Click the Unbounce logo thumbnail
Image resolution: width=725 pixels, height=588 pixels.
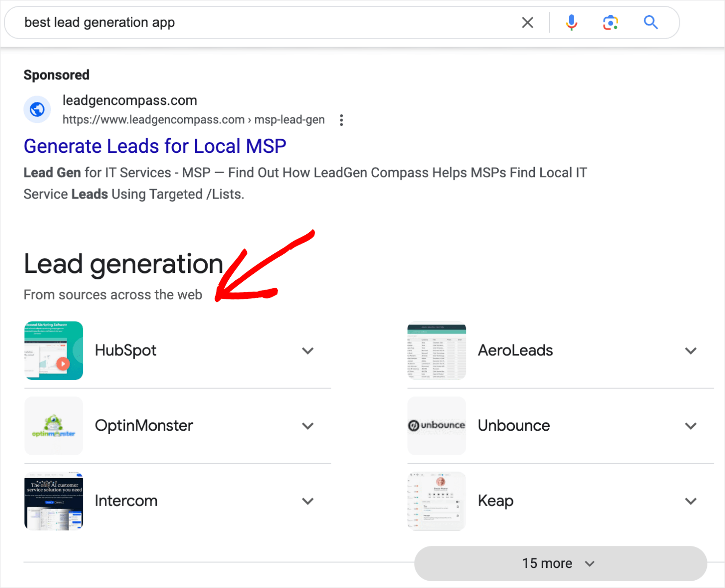436,426
